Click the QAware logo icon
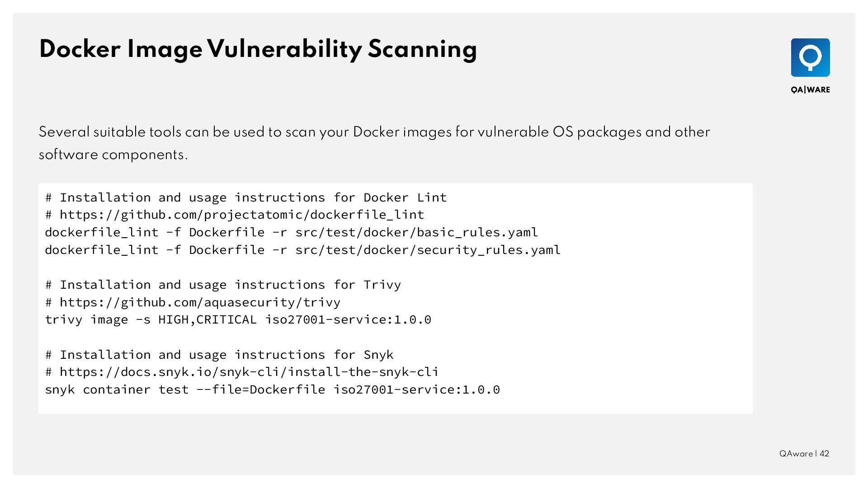This screenshot has width=868, height=488. (x=810, y=57)
